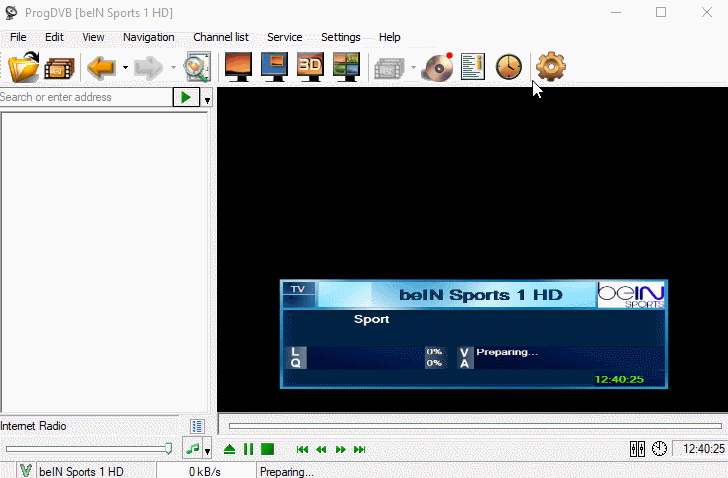This screenshot has width=728, height=478.
Task: Click clock icon beside the time display
Action: 659,449
